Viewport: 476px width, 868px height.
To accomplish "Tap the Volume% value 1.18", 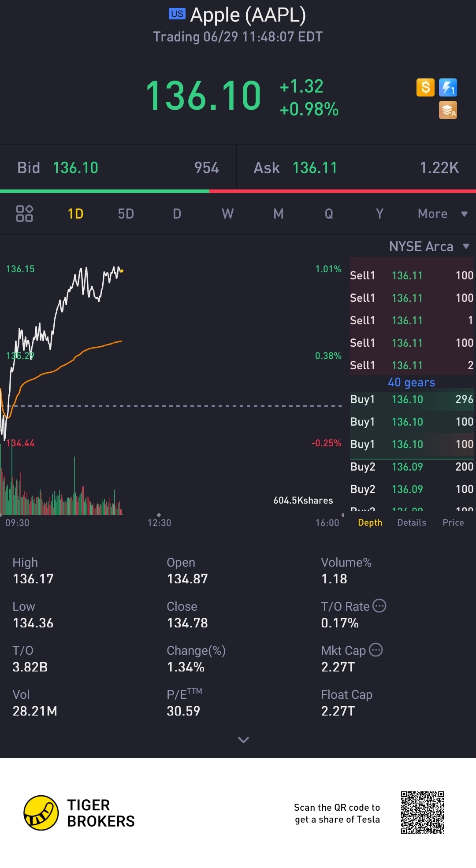I will (334, 579).
